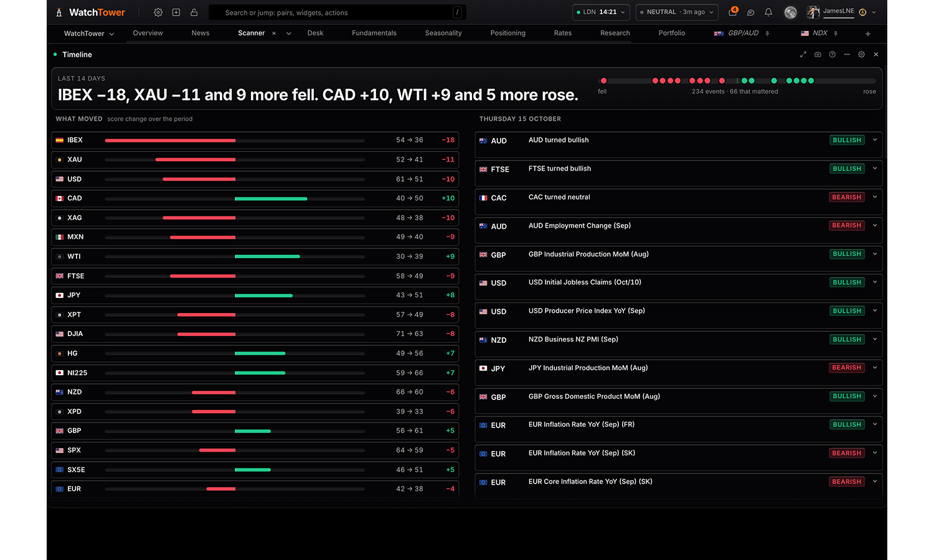Open the chat messages icon

pyautogui.click(x=751, y=12)
